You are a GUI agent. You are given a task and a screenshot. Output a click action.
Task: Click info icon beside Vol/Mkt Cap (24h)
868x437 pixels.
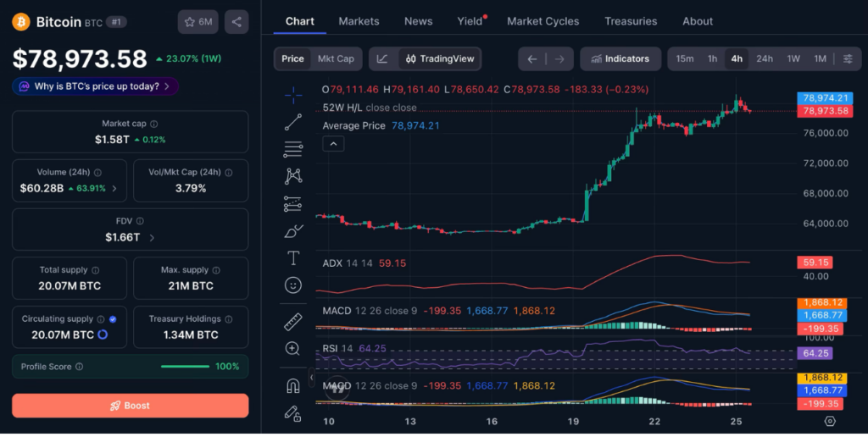tap(229, 173)
